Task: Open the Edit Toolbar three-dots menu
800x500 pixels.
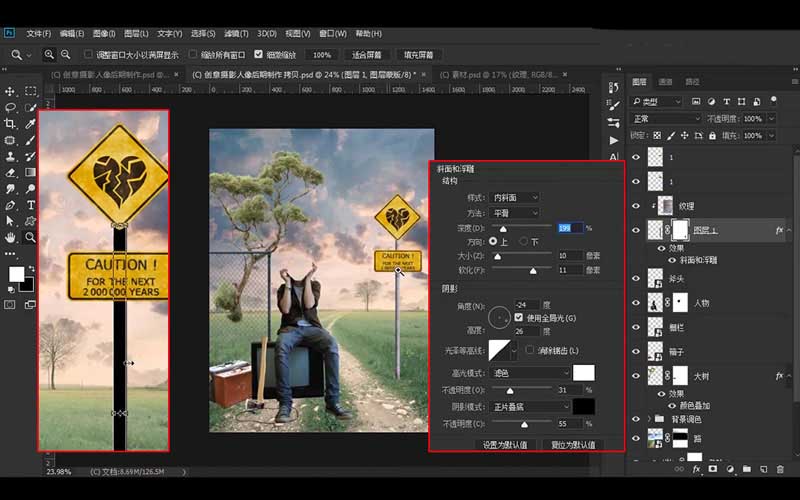Action: tap(10, 253)
